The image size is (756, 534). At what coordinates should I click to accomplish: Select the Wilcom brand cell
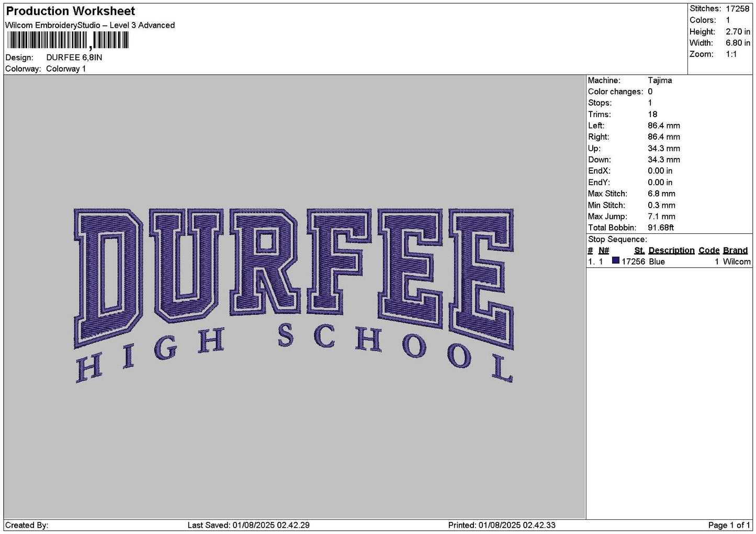point(737,262)
